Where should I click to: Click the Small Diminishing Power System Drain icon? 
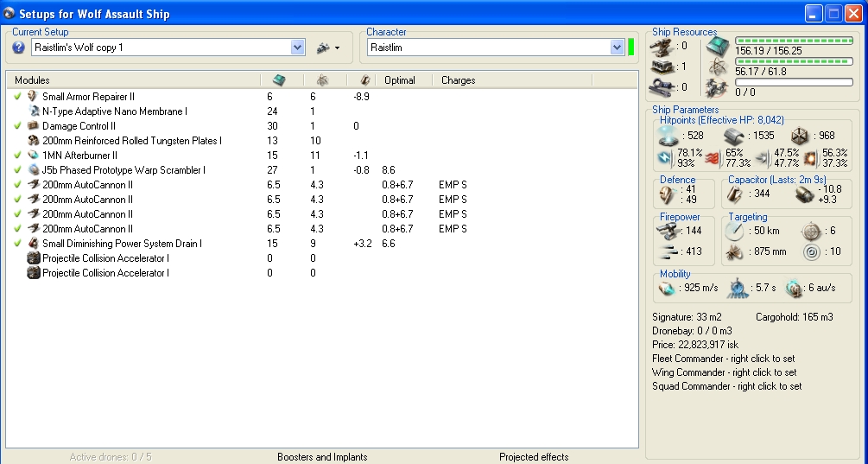[x=32, y=244]
